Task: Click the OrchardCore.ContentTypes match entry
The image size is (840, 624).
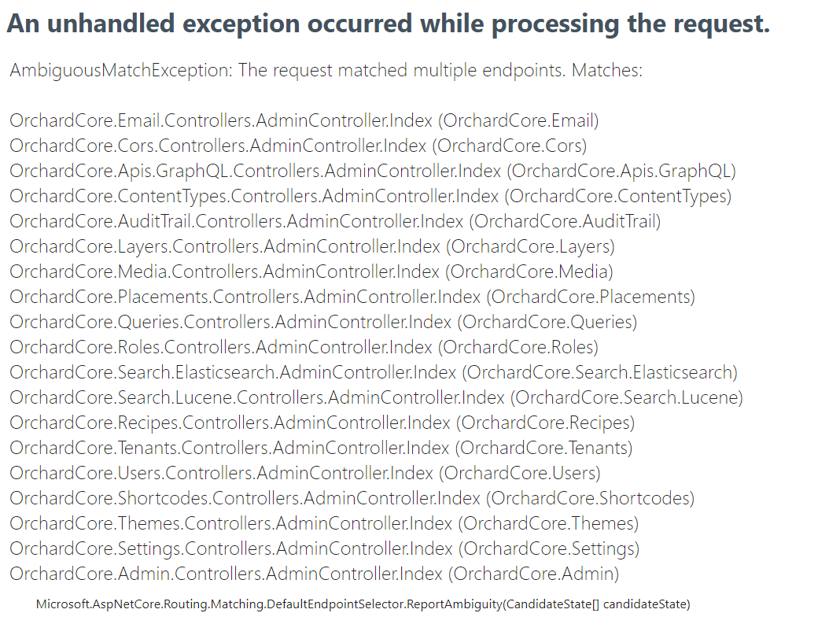Action: (370, 197)
